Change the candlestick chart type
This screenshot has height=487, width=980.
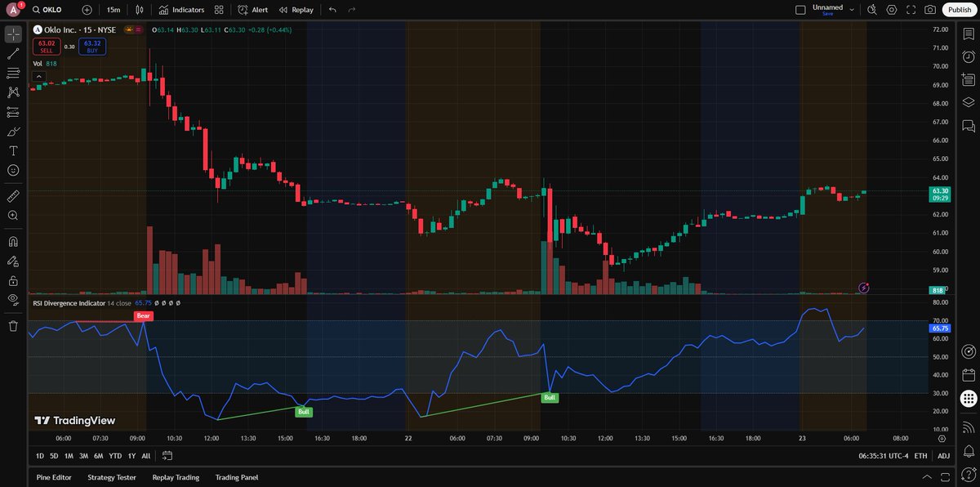(x=140, y=10)
